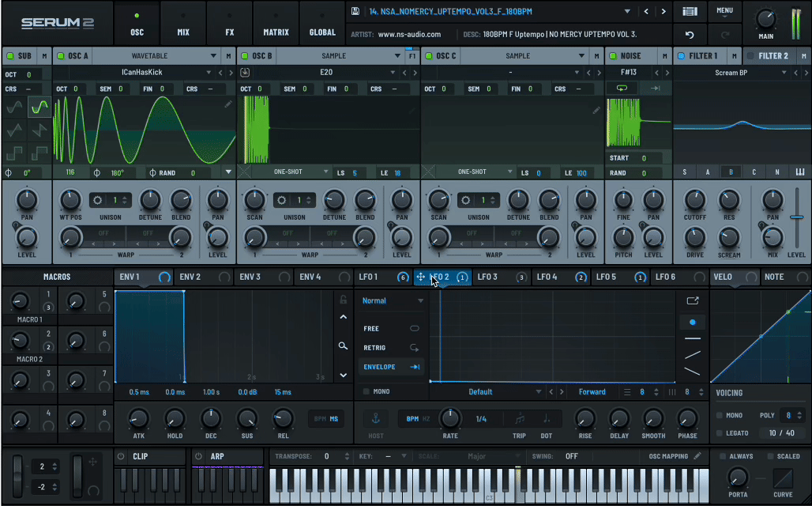812x506 pixels.
Task: Toggle the envelope lock icon
Action: (343, 300)
